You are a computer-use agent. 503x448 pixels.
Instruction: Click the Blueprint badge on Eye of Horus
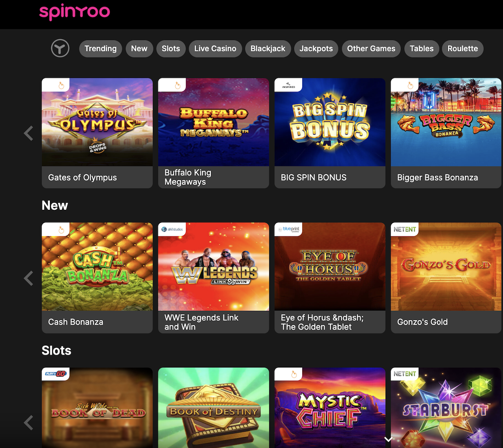point(288,229)
